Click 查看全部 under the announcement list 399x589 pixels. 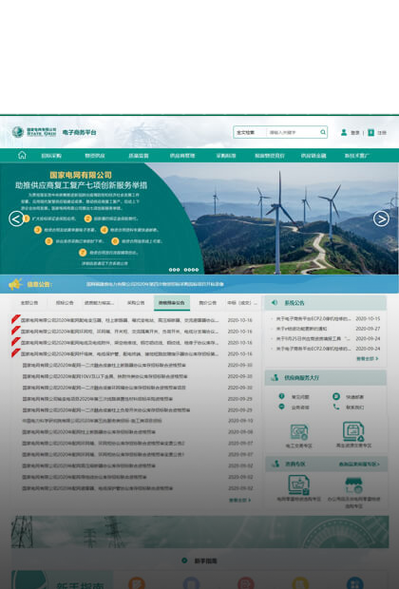[x=240, y=500]
